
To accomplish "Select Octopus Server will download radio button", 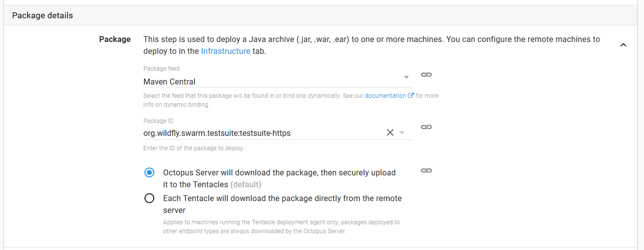I will 149,173.
